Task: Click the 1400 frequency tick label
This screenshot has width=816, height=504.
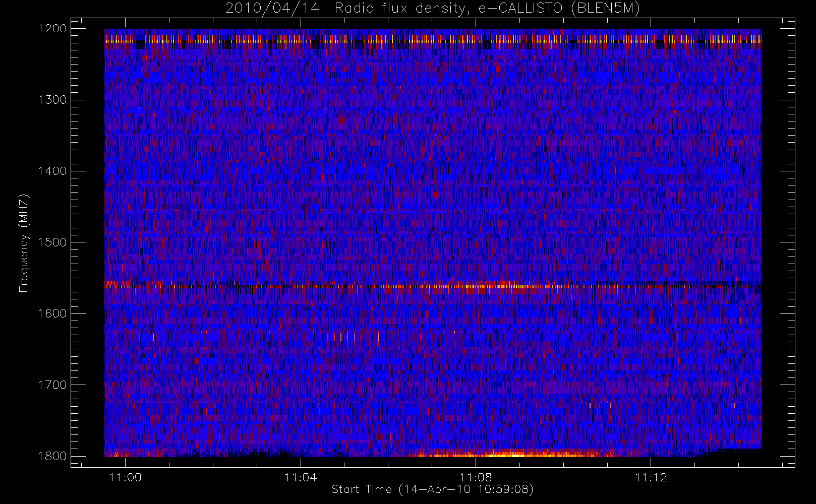Action: [x=52, y=171]
